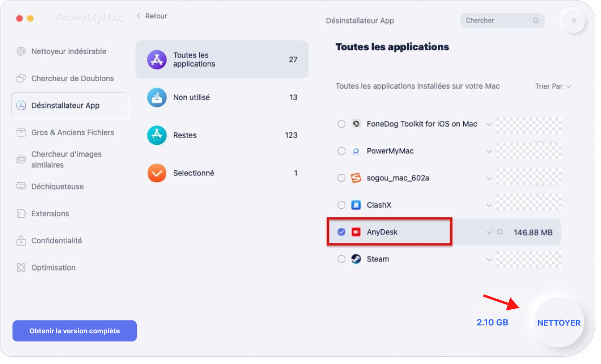
Task: Click the Extensions sidebar icon
Action: [x=21, y=213]
